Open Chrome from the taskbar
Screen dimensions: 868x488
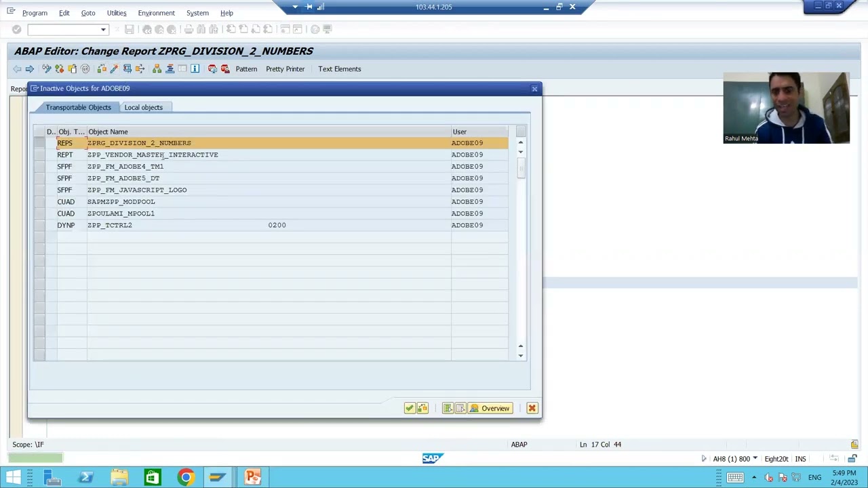(x=185, y=477)
